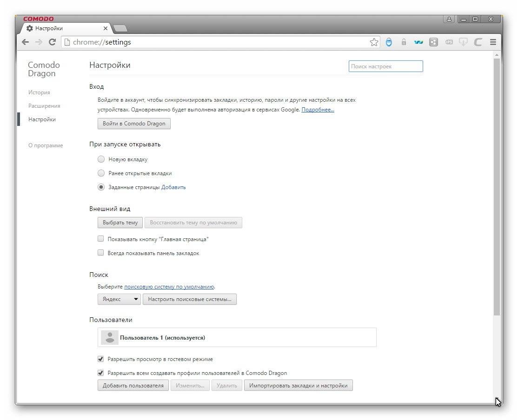Image resolution: width=518 pixels, height=420 pixels.
Task: Open О программе in the sidebar
Action: (x=46, y=145)
